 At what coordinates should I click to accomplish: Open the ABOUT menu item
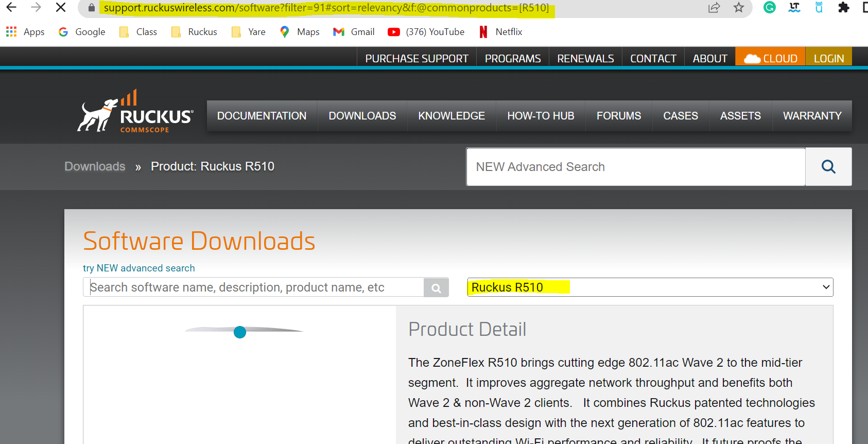[x=710, y=59]
